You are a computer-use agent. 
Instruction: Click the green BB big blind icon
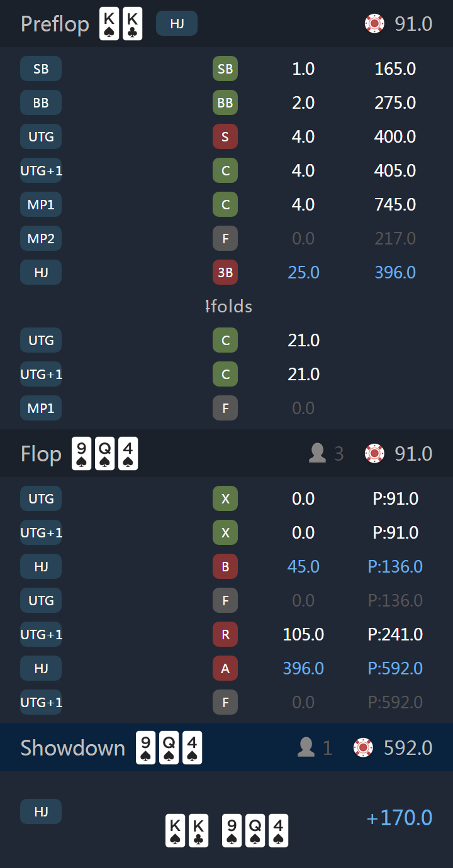(x=225, y=102)
